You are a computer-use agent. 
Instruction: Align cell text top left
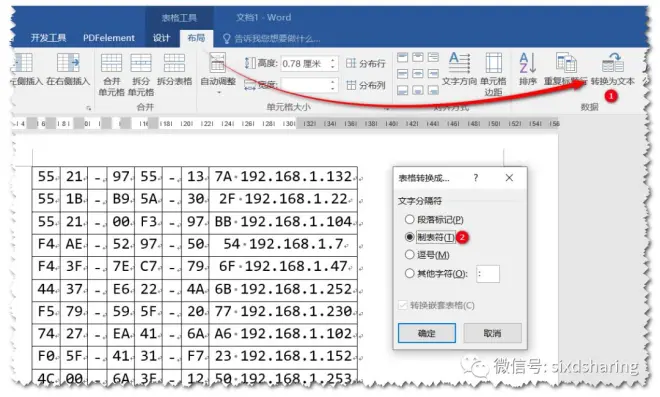click(403, 57)
